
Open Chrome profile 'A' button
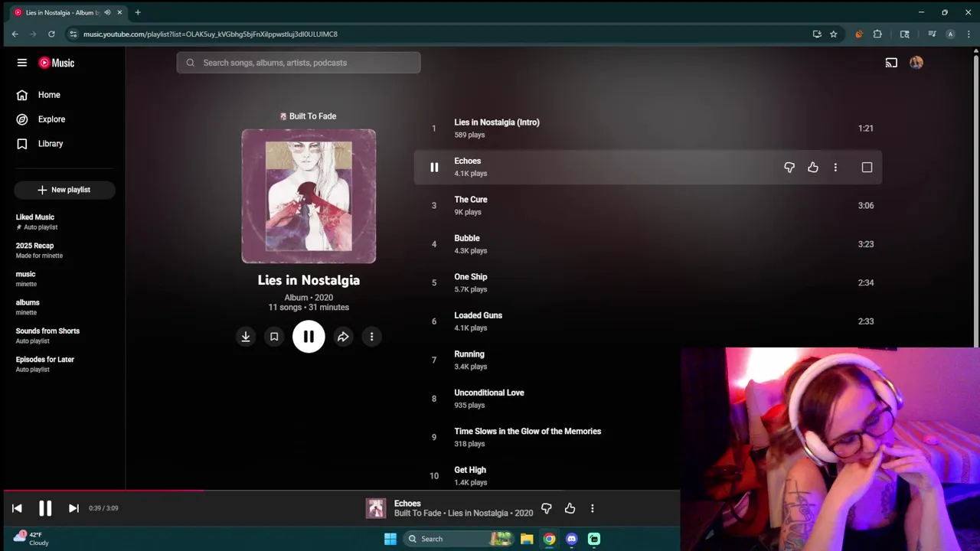click(x=950, y=34)
